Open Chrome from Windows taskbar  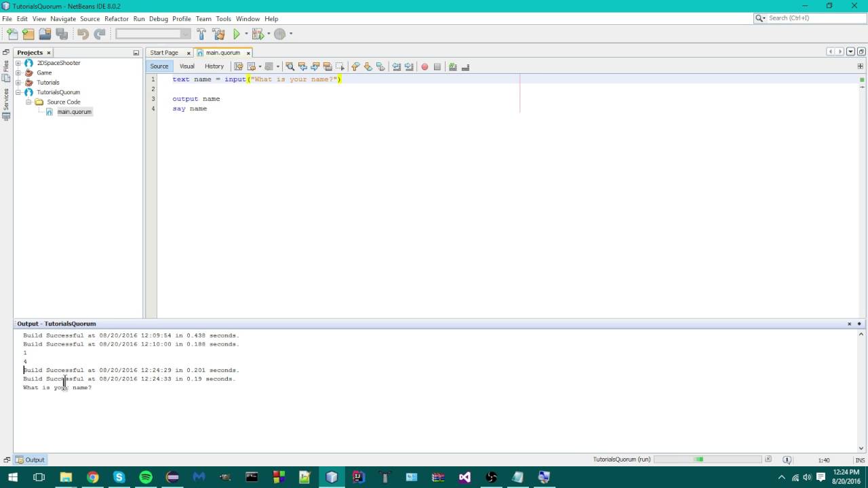point(92,477)
